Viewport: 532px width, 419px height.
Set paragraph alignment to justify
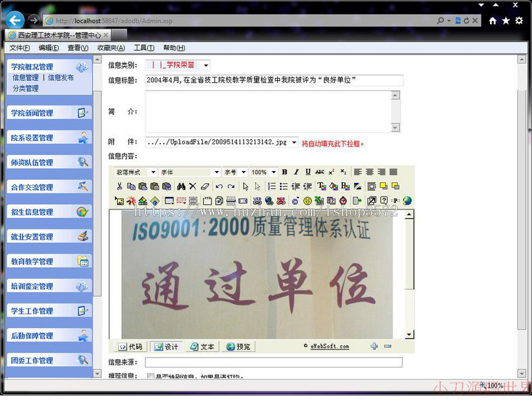point(393,172)
